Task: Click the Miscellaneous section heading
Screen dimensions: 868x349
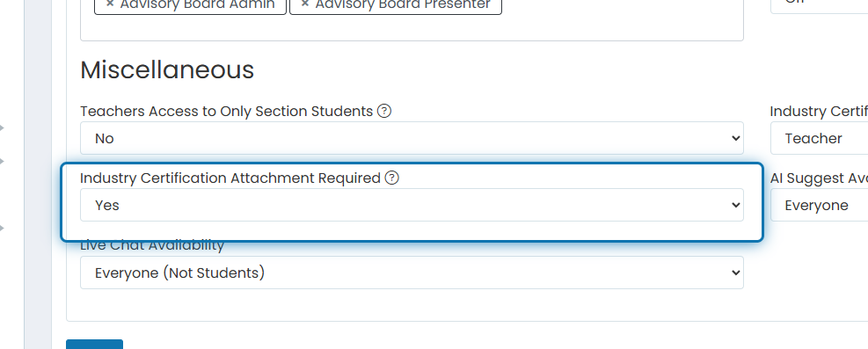Action: click(167, 70)
